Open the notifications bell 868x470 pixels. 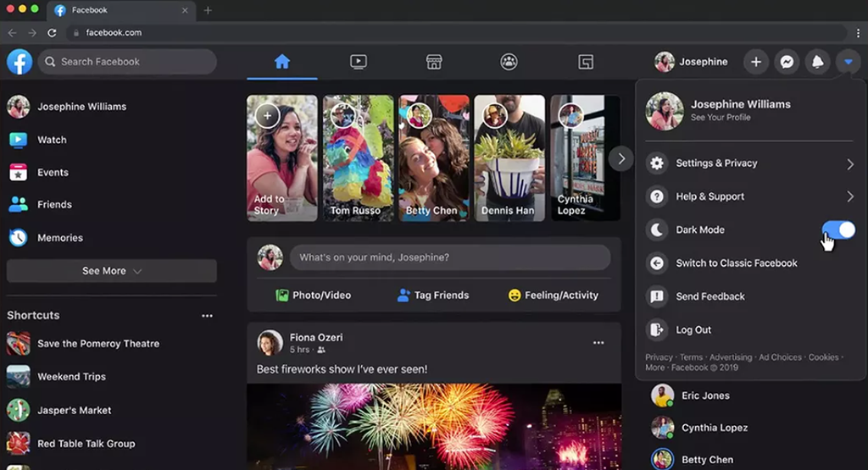click(x=818, y=62)
